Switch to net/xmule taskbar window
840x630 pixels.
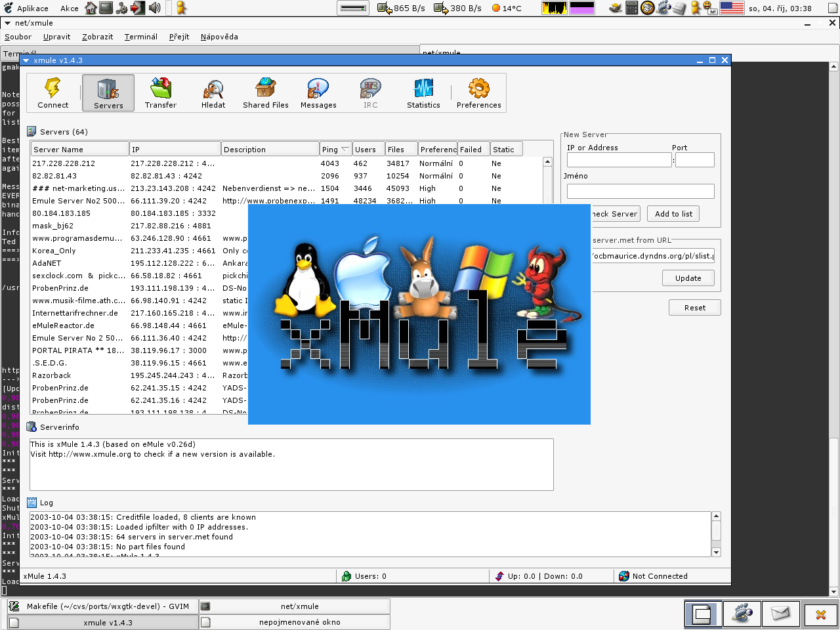(x=295, y=606)
